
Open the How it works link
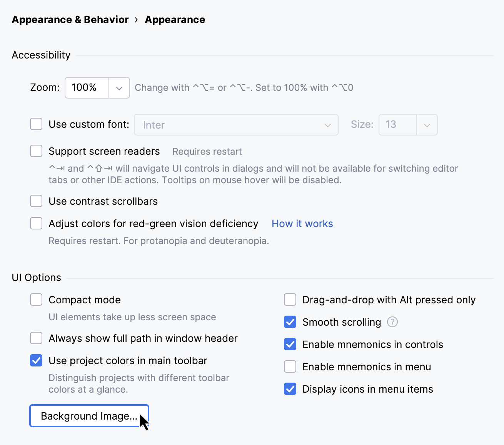pos(302,223)
